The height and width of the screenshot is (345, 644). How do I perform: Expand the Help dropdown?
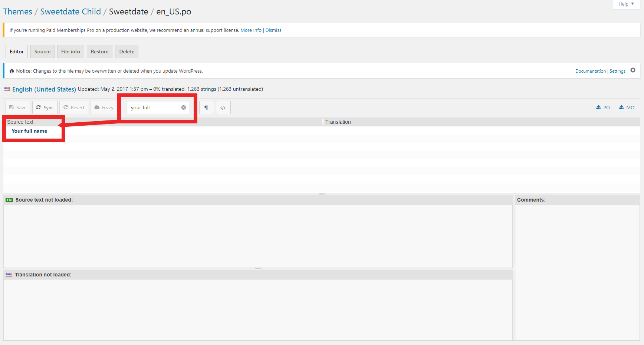[x=626, y=4]
